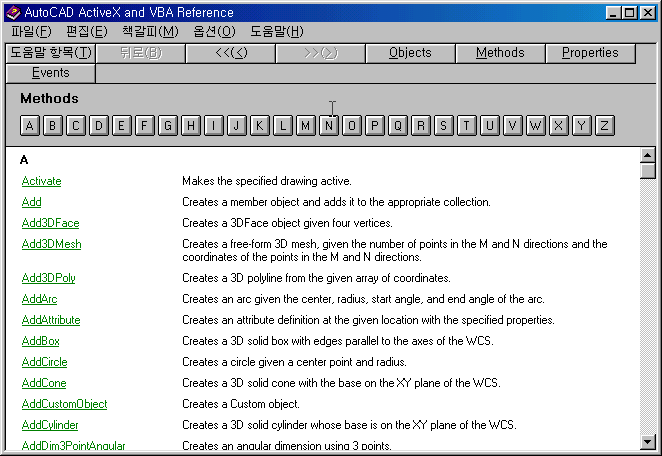662x456 pixels.
Task: Open the AddCylinder method link
Action: [x=50, y=425]
